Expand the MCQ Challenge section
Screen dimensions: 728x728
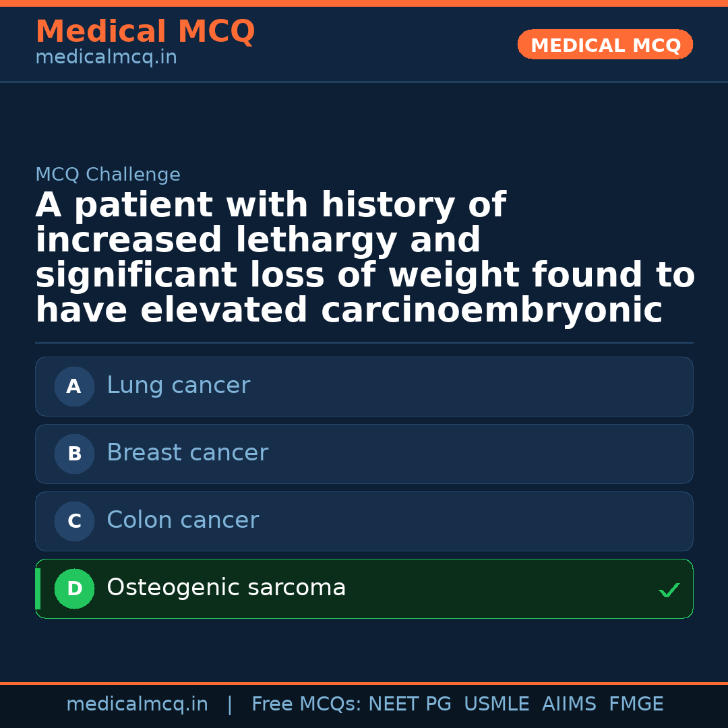coord(108,174)
